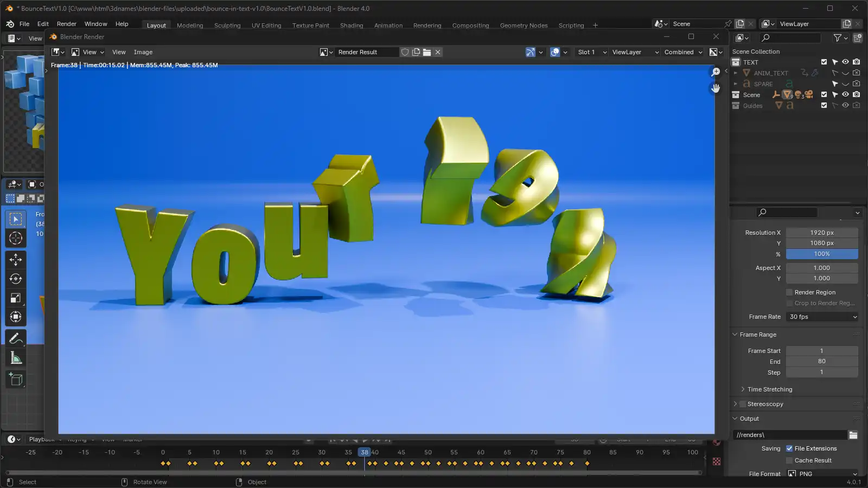This screenshot has width=868, height=488.
Task: Uncheck Scene collection checkbox in outliner
Action: point(824,94)
